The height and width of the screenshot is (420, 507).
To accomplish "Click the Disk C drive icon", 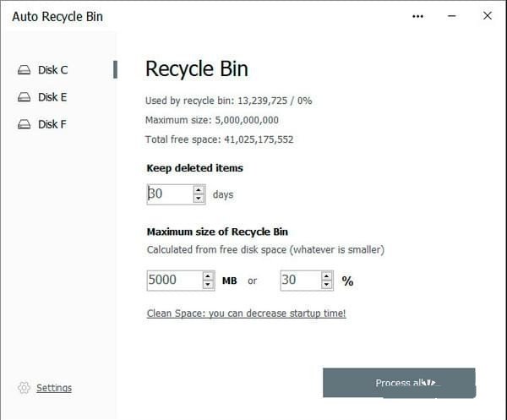I will click(x=24, y=70).
